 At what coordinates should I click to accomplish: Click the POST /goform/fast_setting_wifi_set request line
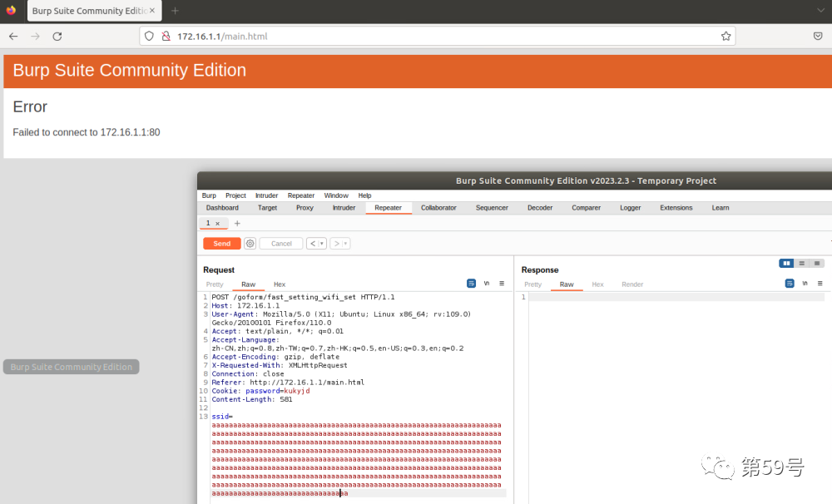(303, 297)
